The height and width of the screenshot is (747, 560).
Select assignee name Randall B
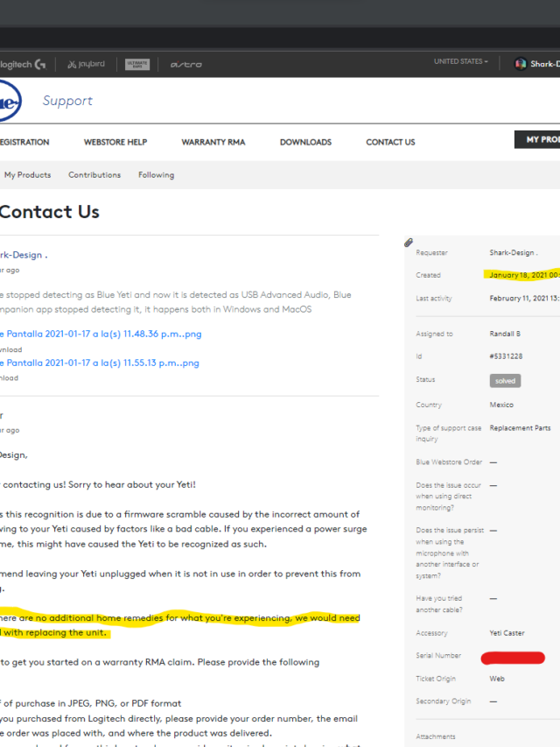coord(505,334)
